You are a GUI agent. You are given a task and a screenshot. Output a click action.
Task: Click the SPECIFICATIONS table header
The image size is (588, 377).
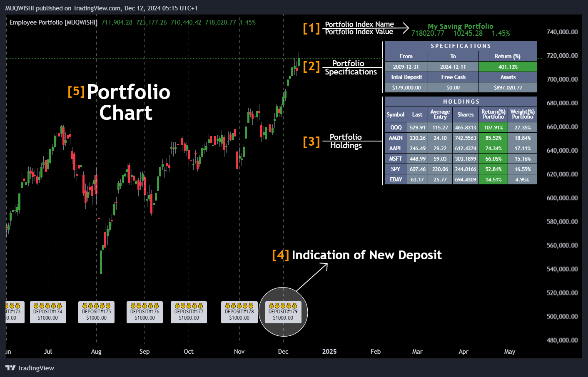(x=461, y=46)
